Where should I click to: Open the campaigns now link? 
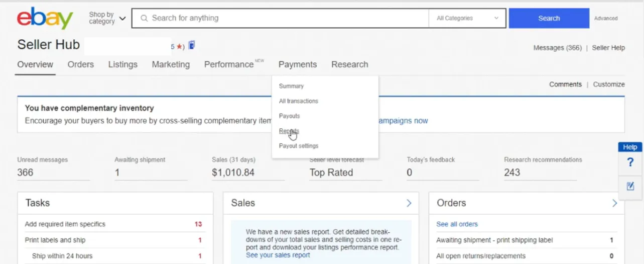[x=403, y=121]
